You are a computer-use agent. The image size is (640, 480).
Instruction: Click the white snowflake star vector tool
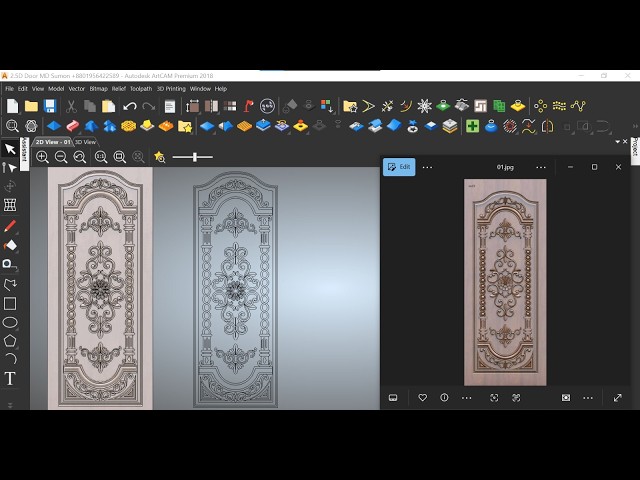(x=424, y=106)
